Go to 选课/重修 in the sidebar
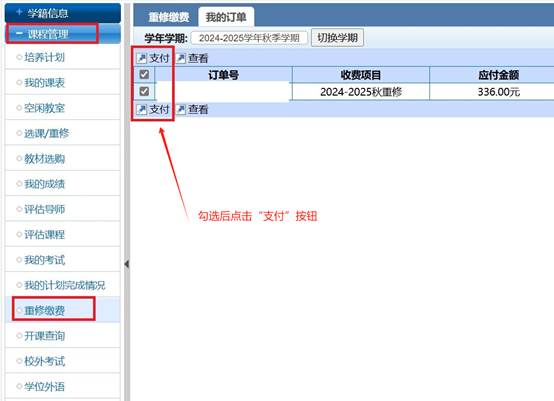This screenshot has height=401, width=554. pyautogui.click(x=47, y=133)
